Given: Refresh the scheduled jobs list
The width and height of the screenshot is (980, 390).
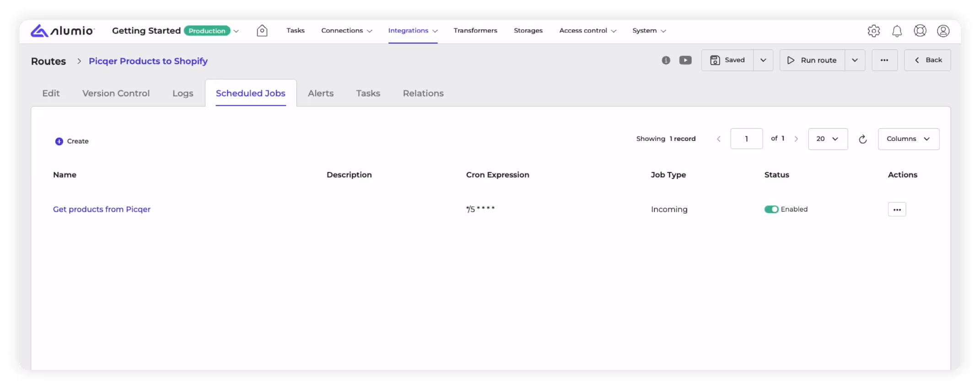Looking at the screenshot, I should coord(862,139).
